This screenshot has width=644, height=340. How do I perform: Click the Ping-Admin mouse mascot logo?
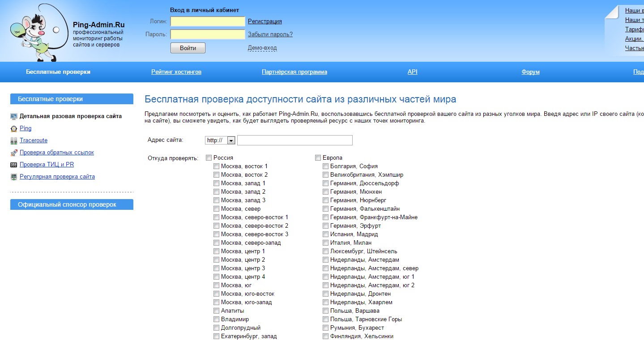(x=34, y=32)
